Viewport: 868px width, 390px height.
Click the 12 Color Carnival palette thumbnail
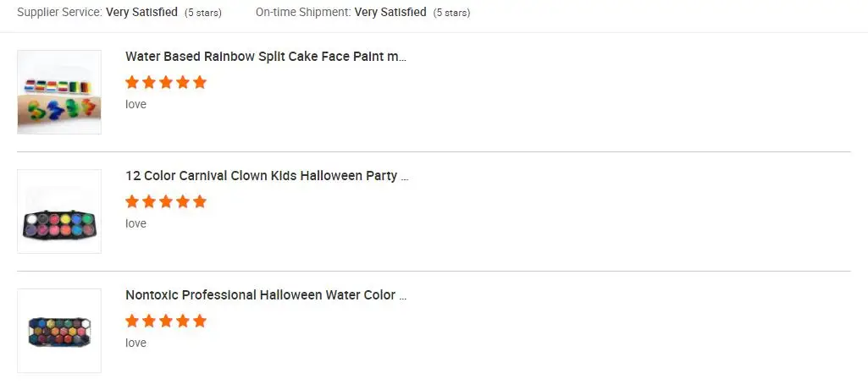click(59, 211)
